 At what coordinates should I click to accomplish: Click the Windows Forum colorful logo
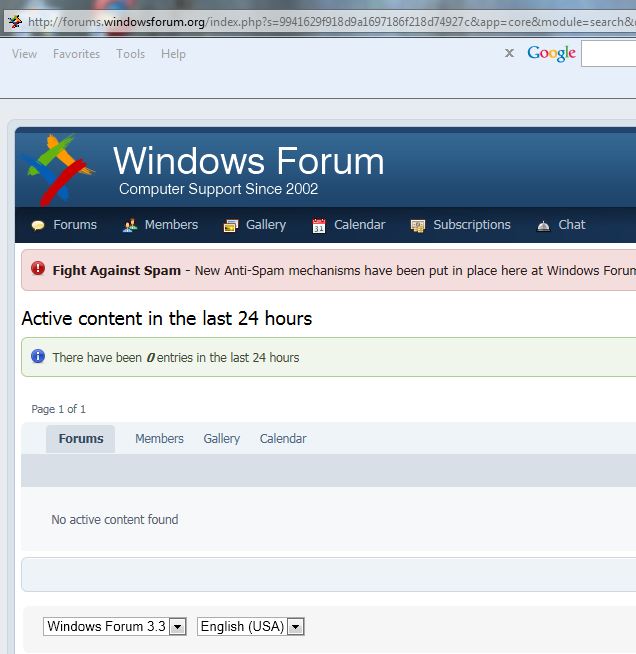click(x=58, y=169)
